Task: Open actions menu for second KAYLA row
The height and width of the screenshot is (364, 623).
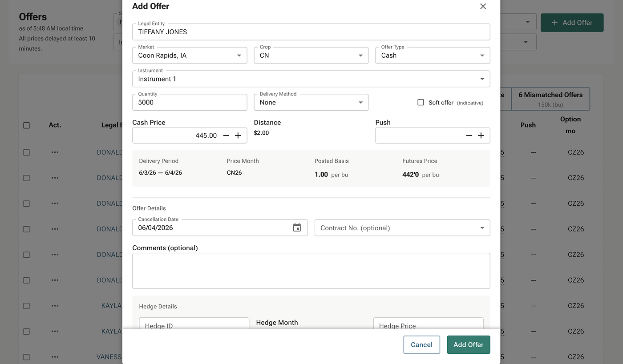Action: click(55, 332)
